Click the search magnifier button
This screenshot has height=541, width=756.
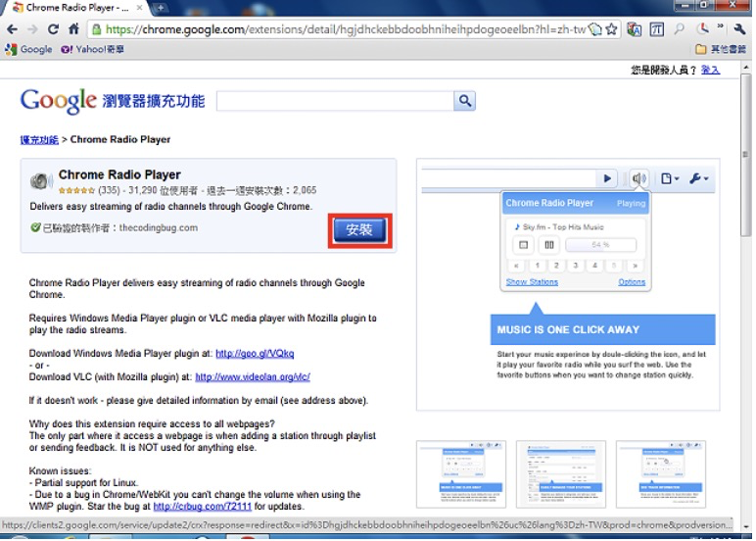tap(464, 101)
